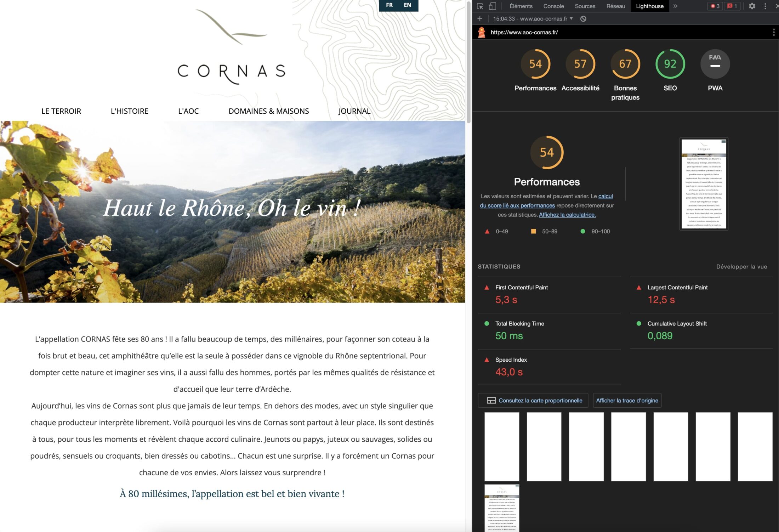Switch website language to FR

pos(389,5)
